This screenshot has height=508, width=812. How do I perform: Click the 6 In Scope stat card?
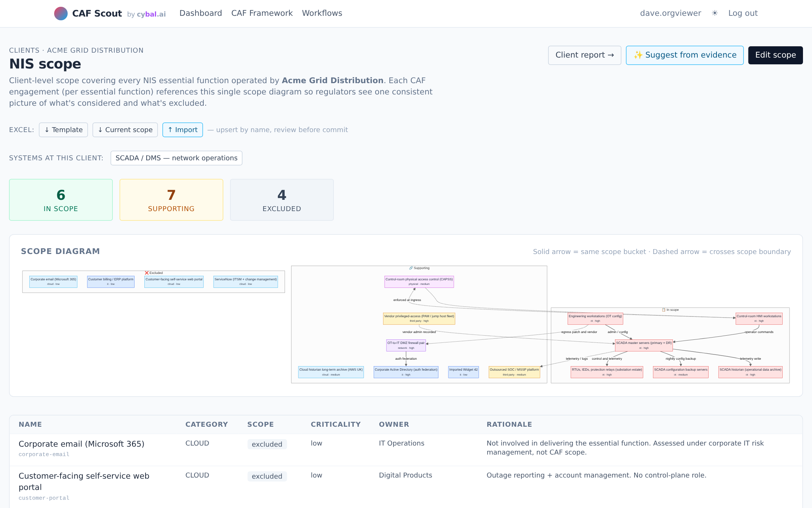click(61, 200)
